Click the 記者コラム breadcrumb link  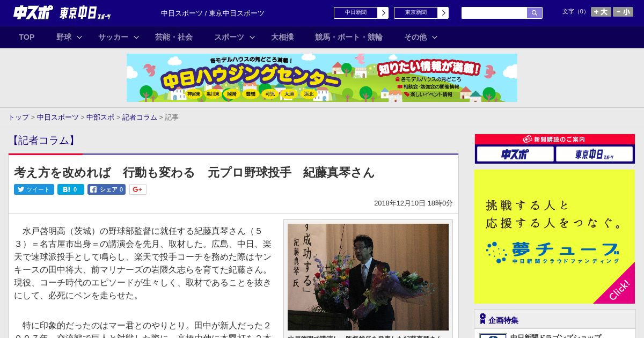click(x=140, y=117)
